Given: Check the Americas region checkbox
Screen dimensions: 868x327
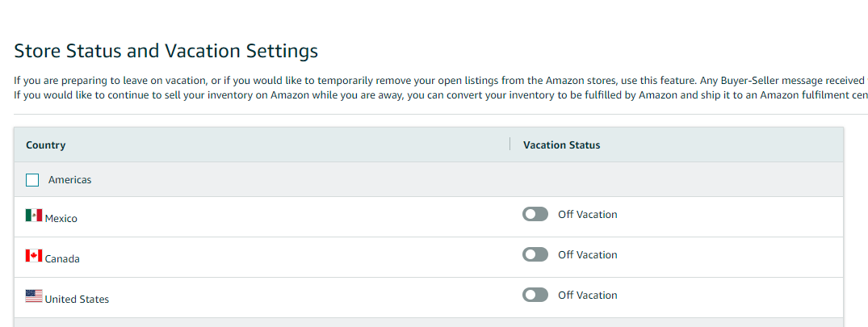Looking at the screenshot, I should 32,180.
